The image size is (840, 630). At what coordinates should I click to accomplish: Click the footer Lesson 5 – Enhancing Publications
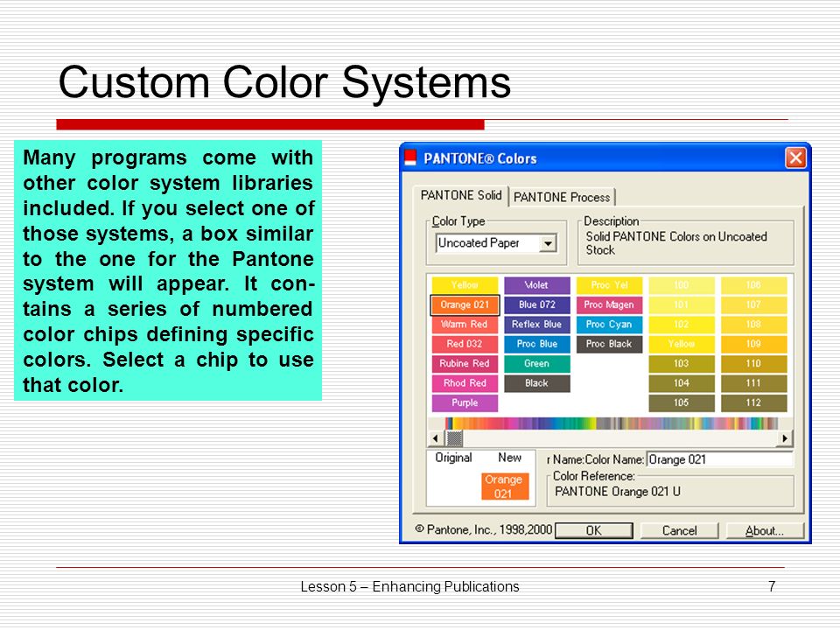coord(409,587)
